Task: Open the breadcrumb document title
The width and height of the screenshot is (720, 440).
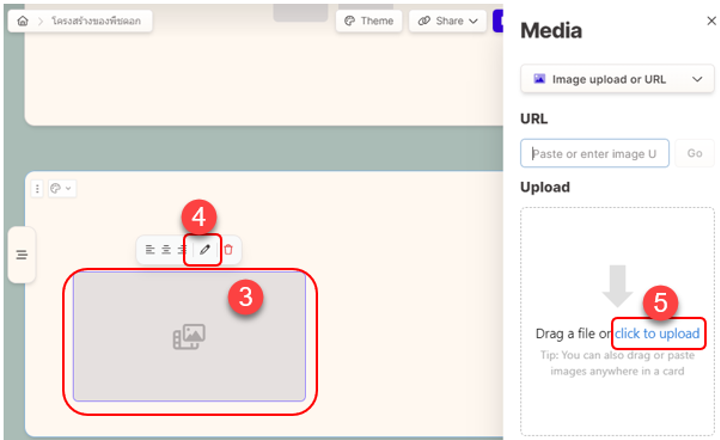Action: (96, 21)
